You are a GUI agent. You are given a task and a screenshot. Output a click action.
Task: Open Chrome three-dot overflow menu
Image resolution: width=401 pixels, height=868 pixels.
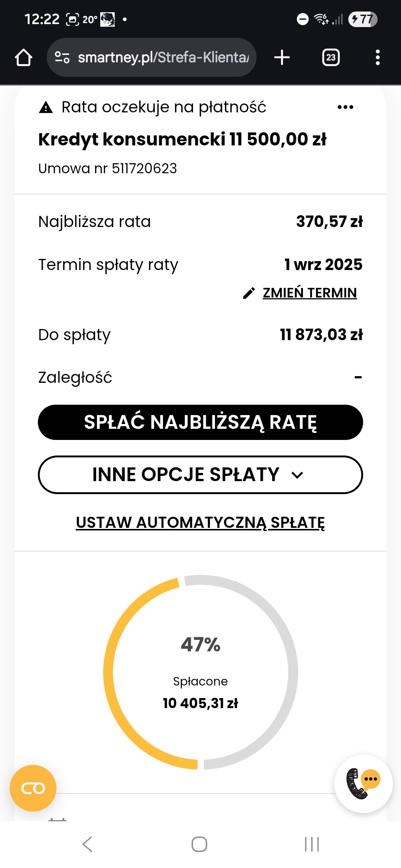378,57
